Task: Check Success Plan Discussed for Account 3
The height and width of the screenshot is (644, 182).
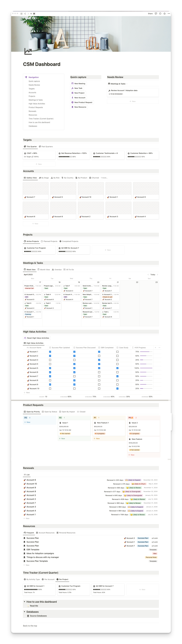Action: click(x=74, y=360)
